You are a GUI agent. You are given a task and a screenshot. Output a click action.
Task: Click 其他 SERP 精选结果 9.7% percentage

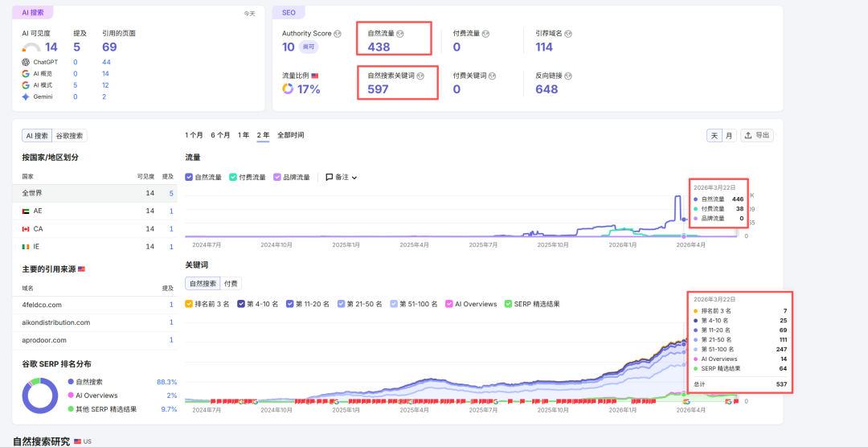pos(168,409)
